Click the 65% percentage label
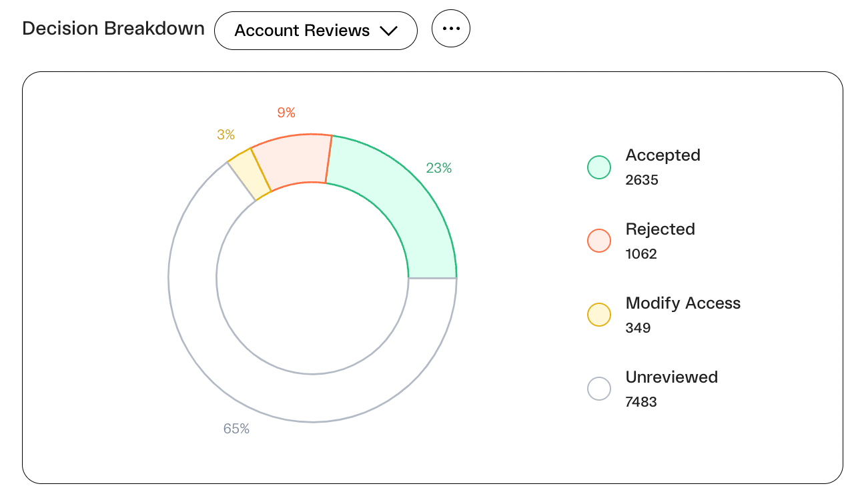 coord(236,429)
